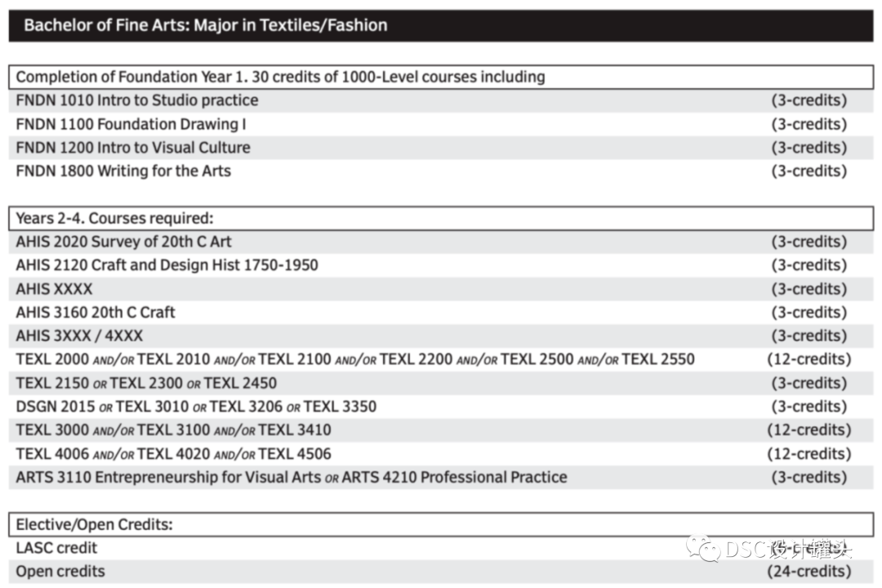Click (12-credits) beside TEXL 4006 row
The image size is (882, 588).
[808, 453]
